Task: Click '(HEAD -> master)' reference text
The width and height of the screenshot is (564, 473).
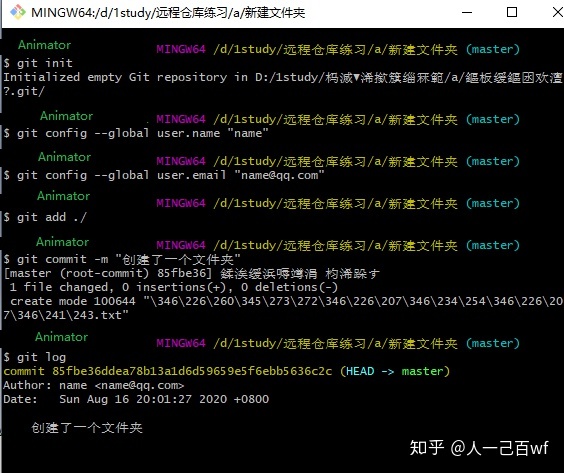Action: (395, 372)
